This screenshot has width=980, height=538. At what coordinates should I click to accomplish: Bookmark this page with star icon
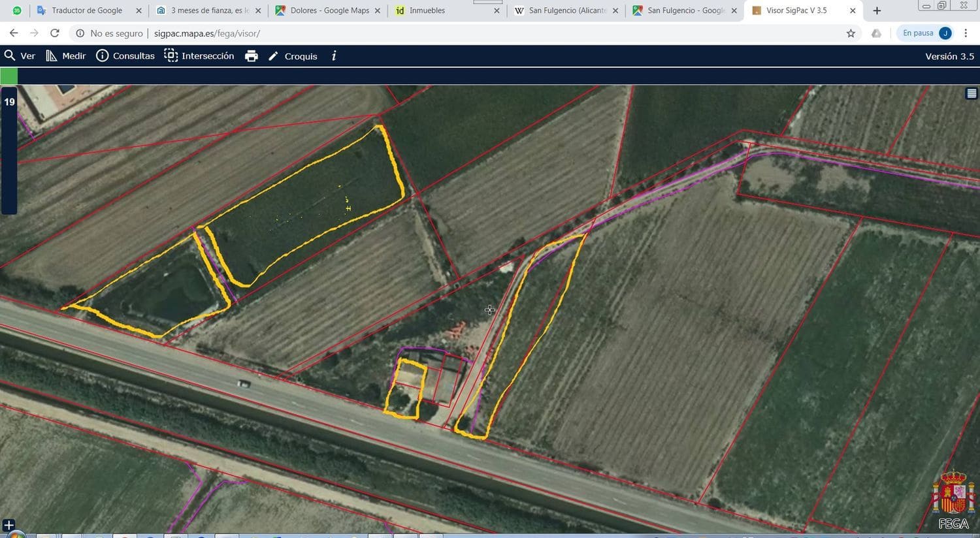click(x=851, y=33)
